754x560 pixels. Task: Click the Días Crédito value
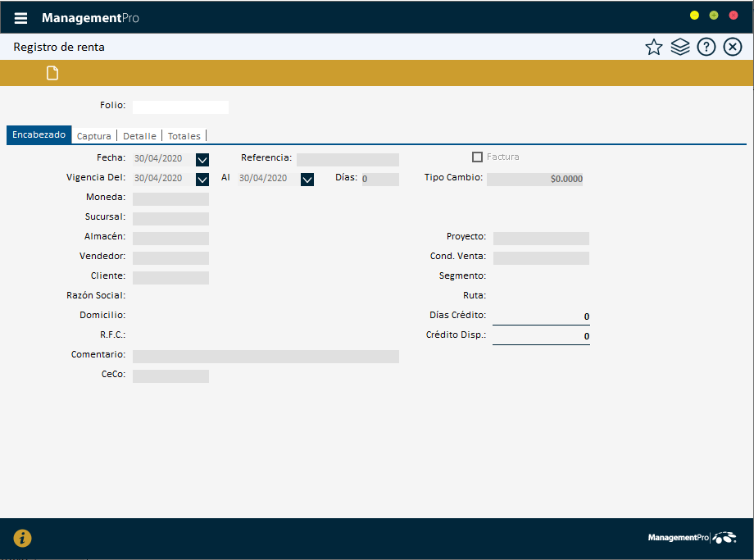click(541, 316)
